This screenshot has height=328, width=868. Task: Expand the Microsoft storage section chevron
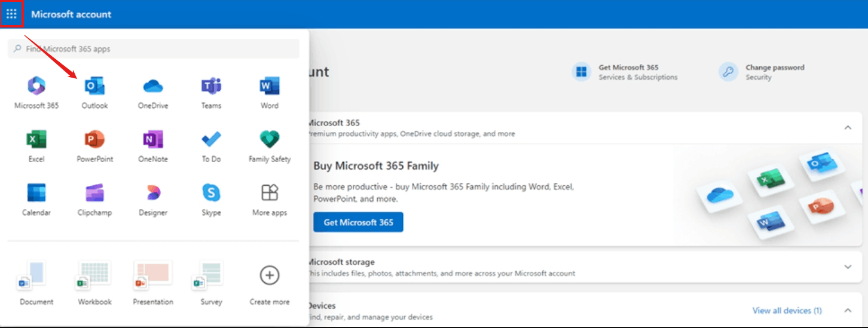[848, 267]
